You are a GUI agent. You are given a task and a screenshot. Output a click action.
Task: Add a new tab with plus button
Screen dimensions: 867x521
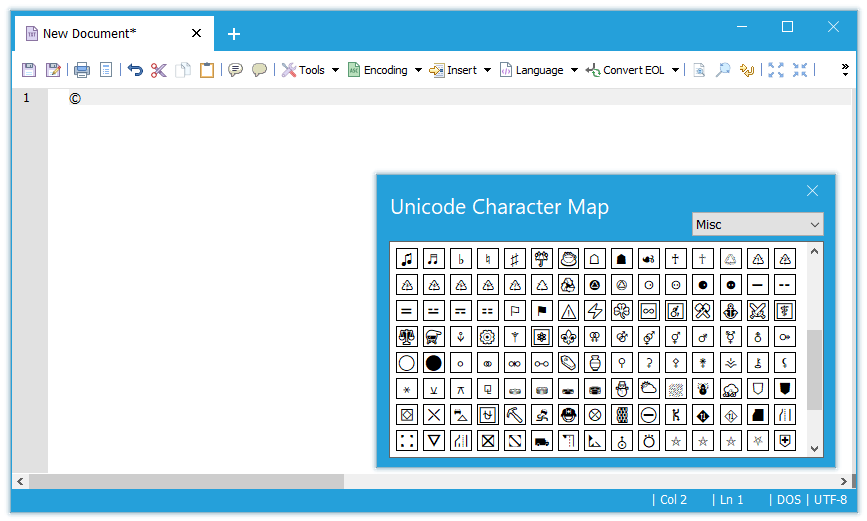coord(234,34)
